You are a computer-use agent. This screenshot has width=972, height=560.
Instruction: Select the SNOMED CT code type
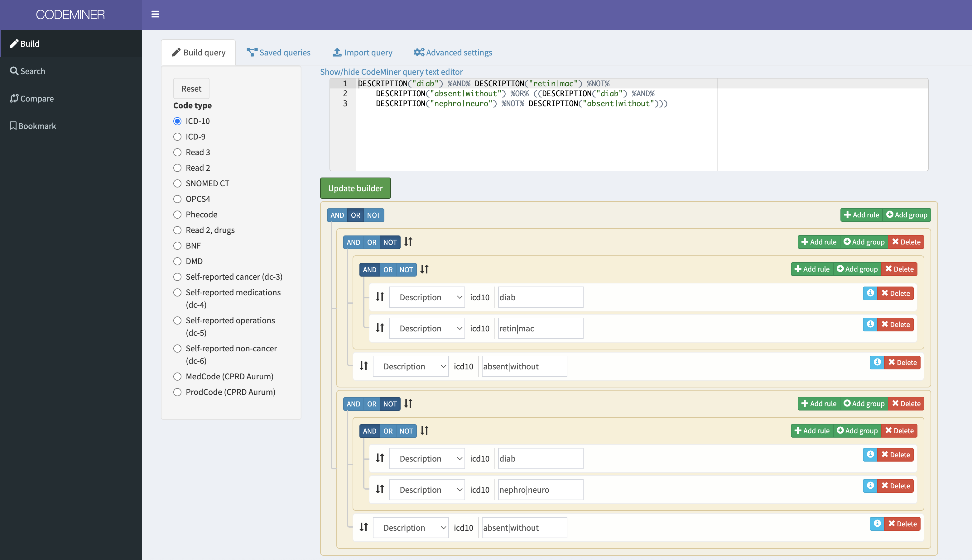point(177,183)
